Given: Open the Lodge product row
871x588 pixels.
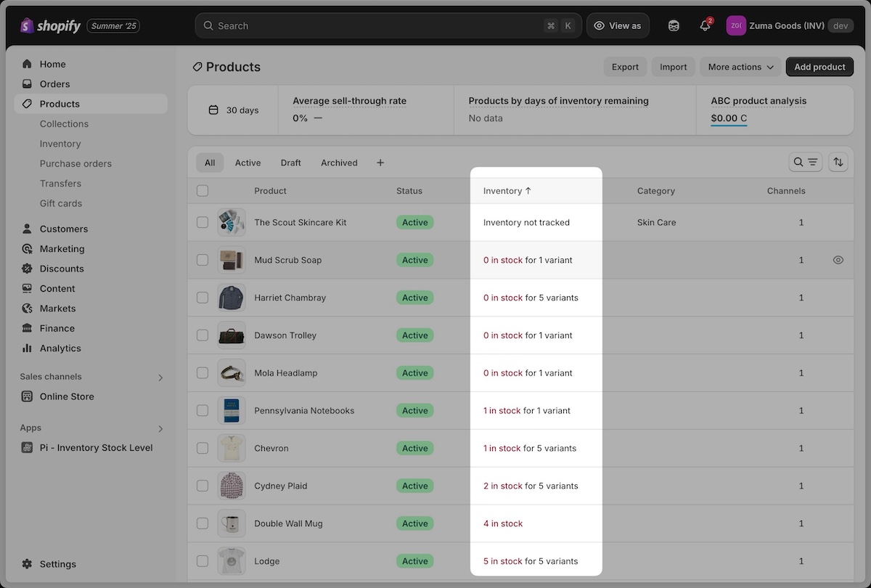Looking at the screenshot, I should (x=520, y=561).
